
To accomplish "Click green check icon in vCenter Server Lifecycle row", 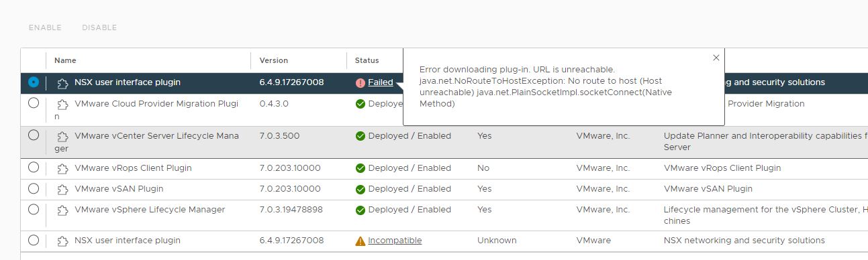I will pos(360,136).
